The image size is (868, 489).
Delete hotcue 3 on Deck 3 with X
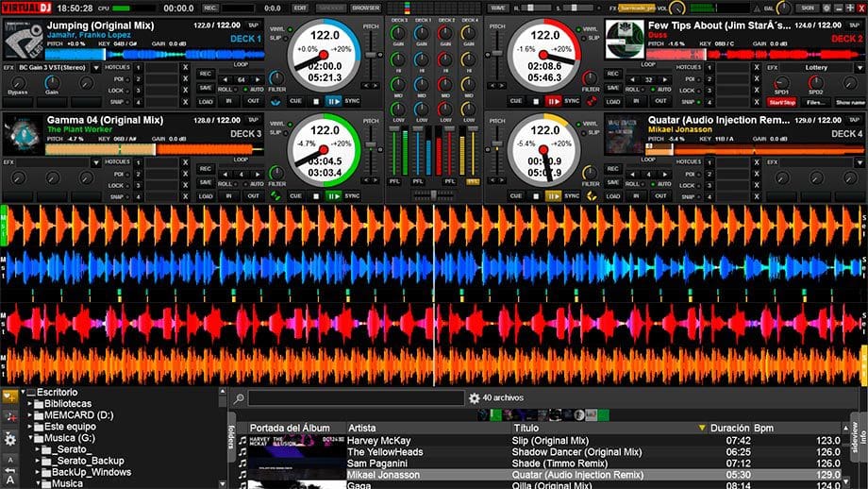point(186,185)
